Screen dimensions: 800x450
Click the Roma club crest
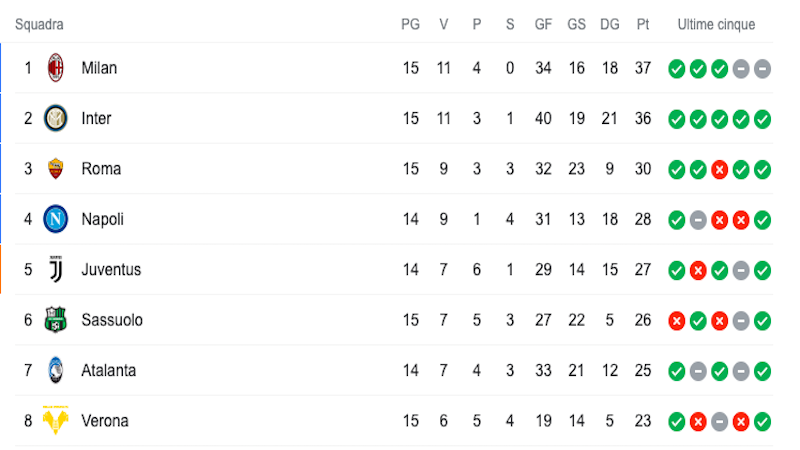coord(56,168)
